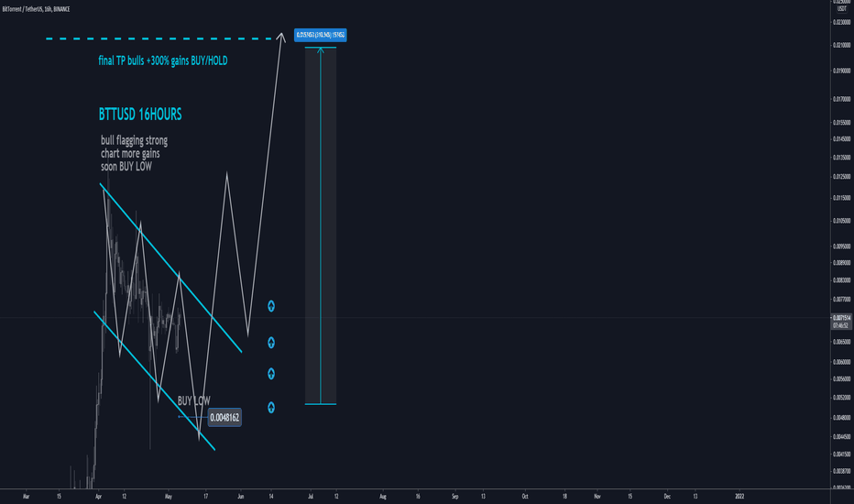Select 'final TP bulls +300% gains BUY/HOLD' text
This screenshot has height=504, width=854.
pos(163,60)
